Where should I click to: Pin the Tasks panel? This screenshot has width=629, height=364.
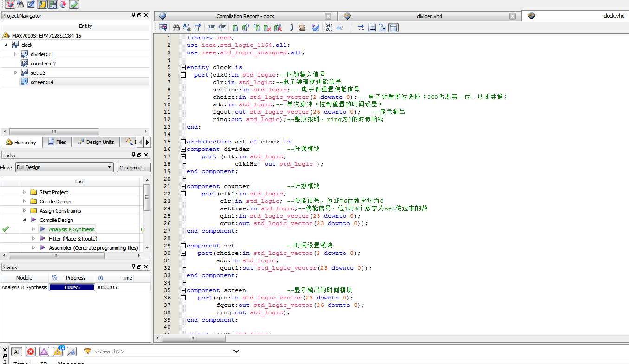(x=134, y=155)
